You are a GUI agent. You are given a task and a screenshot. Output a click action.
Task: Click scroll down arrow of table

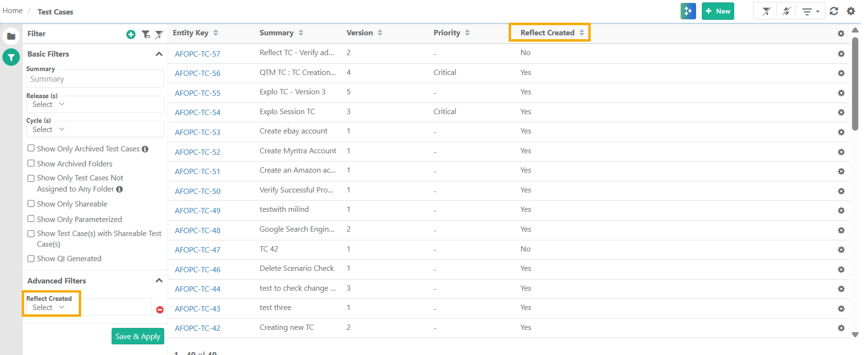(x=855, y=334)
